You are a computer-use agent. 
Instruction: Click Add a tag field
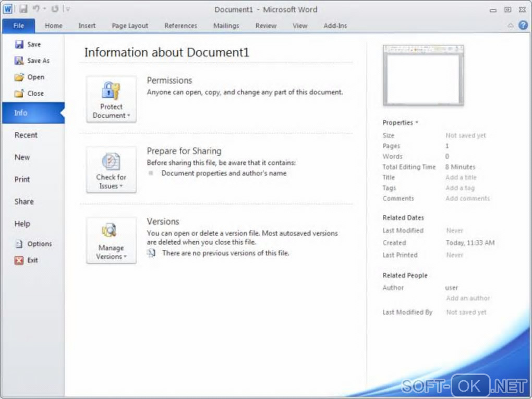tap(460, 188)
